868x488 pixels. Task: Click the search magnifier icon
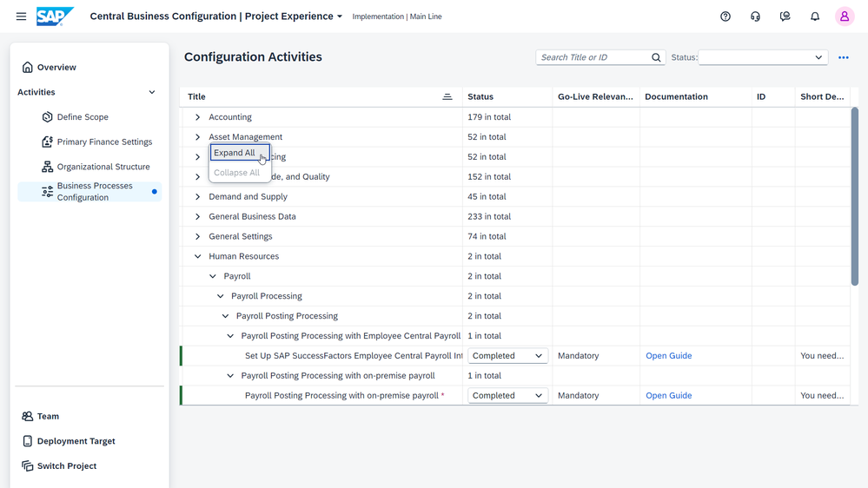tap(656, 57)
